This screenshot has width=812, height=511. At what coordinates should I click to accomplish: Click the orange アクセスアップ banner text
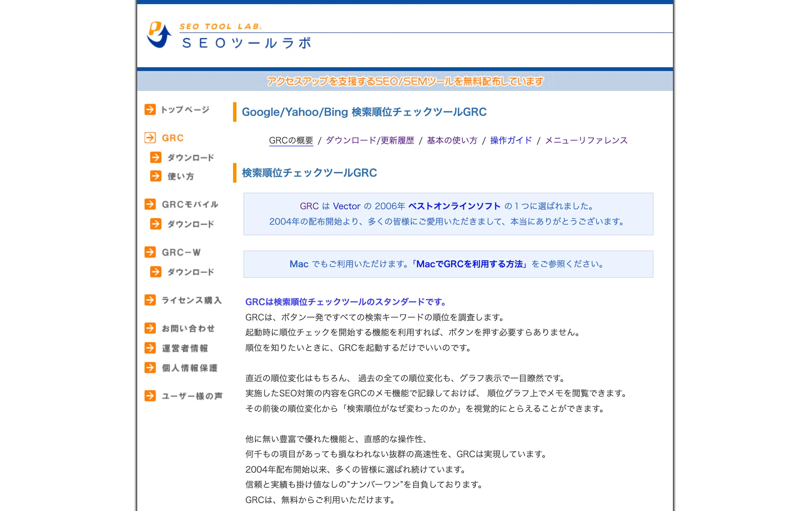click(405, 81)
